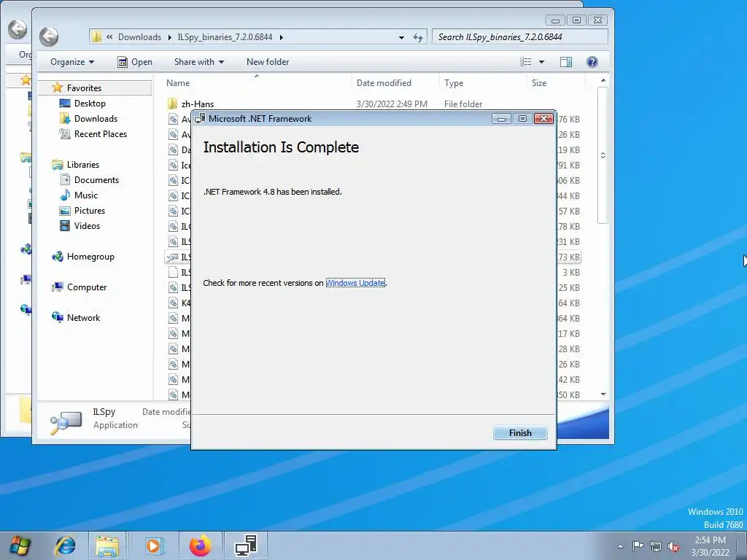
Task: Expand the view options dropdown arrow
Action: click(x=542, y=62)
